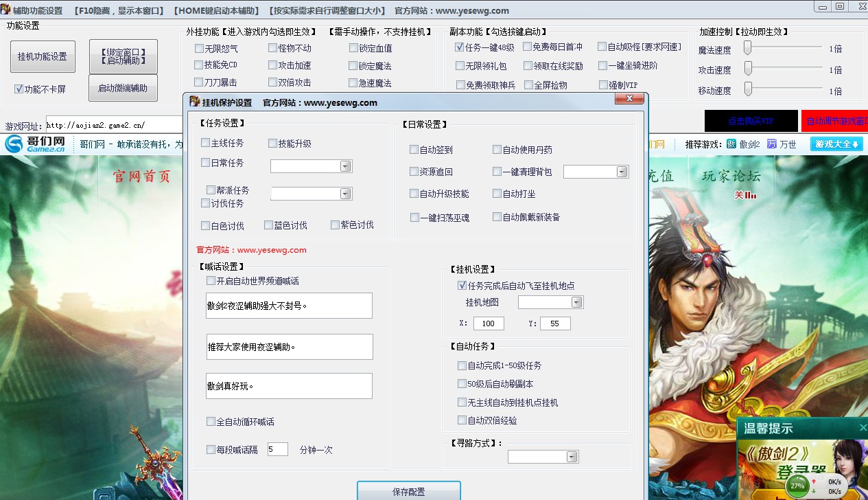Enable the 日常任务 checkbox
This screenshot has width=868, height=500.
coord(206,163)
